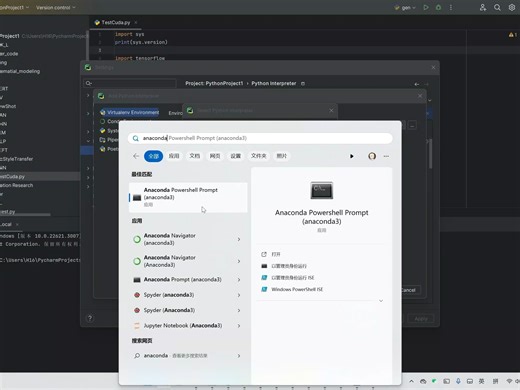Image resolution: width=520 pixels, height=390 pixels.
Task: Open the Wi-Fi network tray icon
Action: click(509, 381)
